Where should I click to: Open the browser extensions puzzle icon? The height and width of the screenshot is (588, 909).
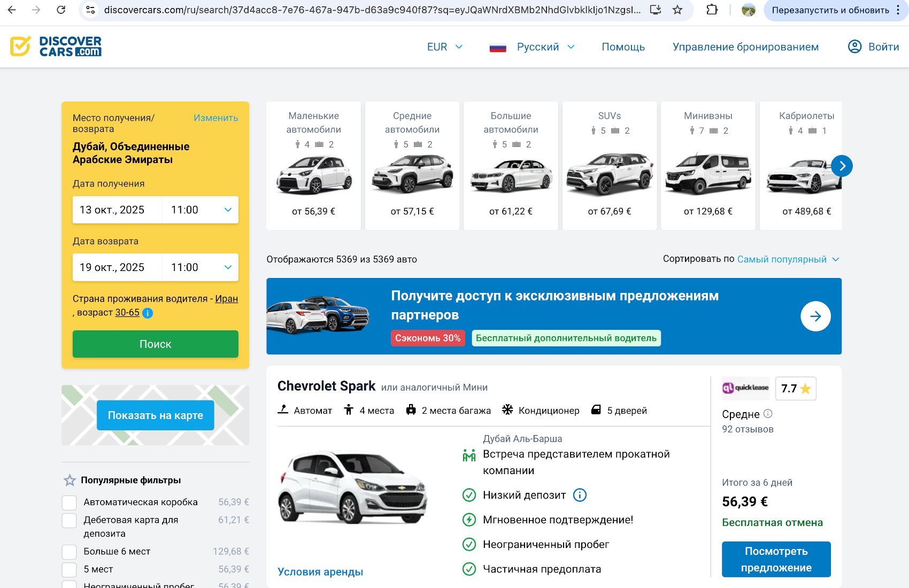click(712, 10)
